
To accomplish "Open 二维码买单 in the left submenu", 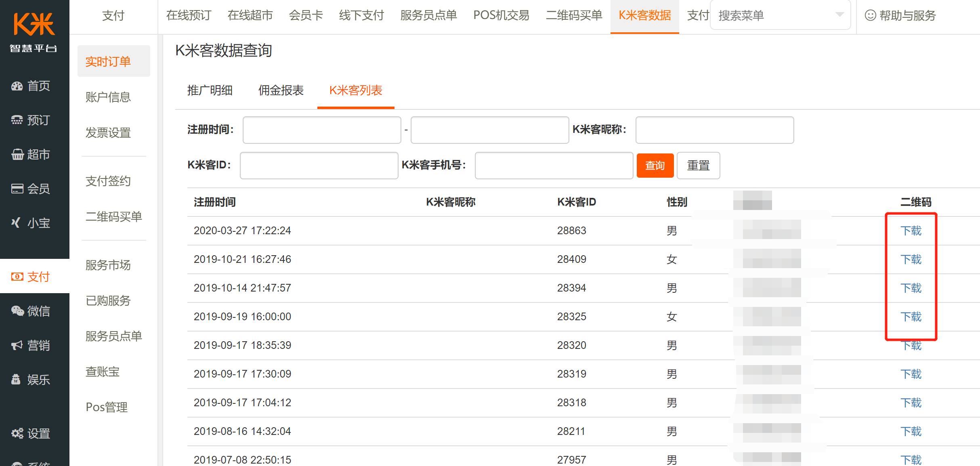I will pos(113,216).
